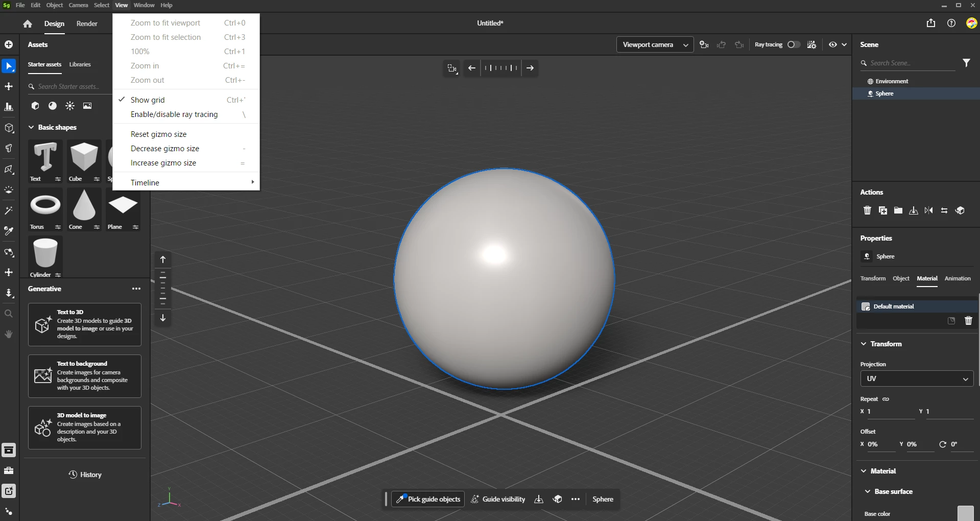This screenshot has height=521, width=980.
Task: Filter the Scene list with funnel icon
Action: point(966,63)
